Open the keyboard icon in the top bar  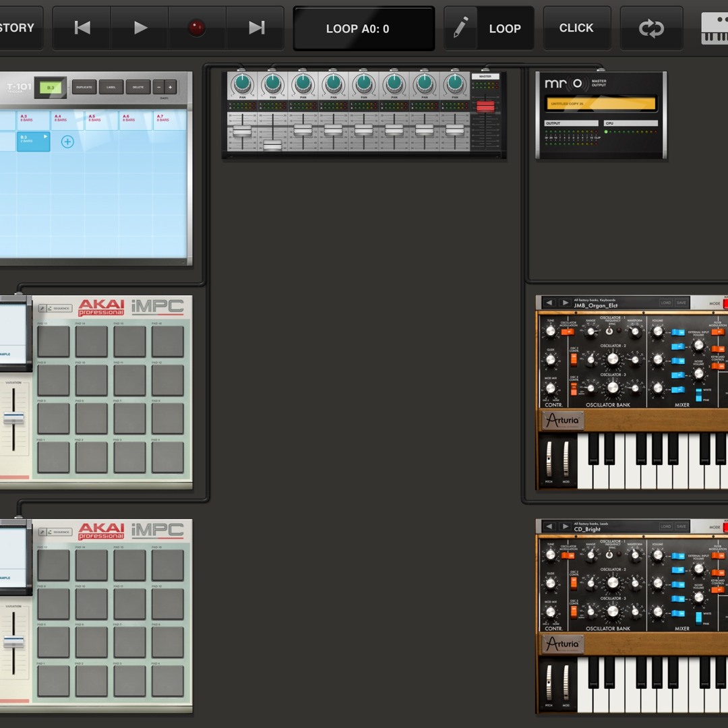tap(715, 28)
